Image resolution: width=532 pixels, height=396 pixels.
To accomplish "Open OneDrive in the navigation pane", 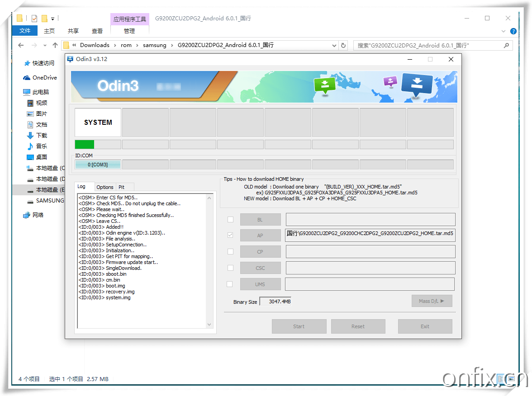I will point(44,78).
